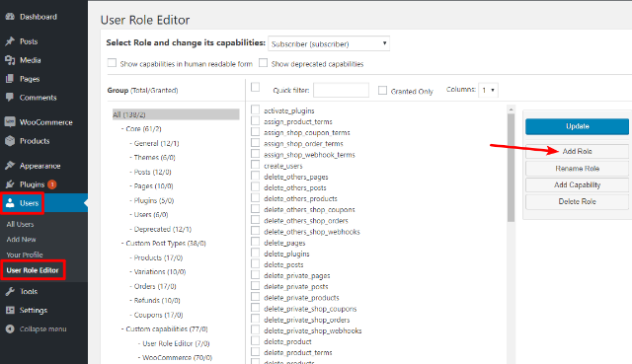Select the Orders (17/0) group
This screenshot has width=632, height=364.
(155, 286)
